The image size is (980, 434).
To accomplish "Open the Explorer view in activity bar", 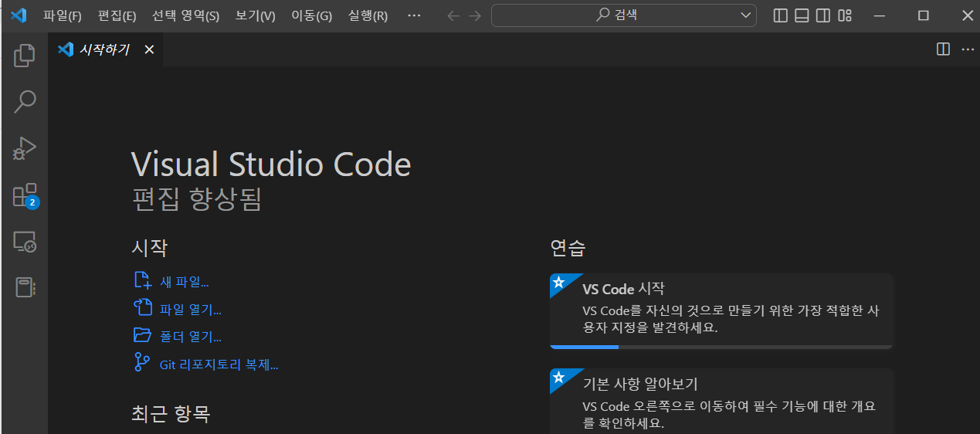I will click(x=25, y=55).
